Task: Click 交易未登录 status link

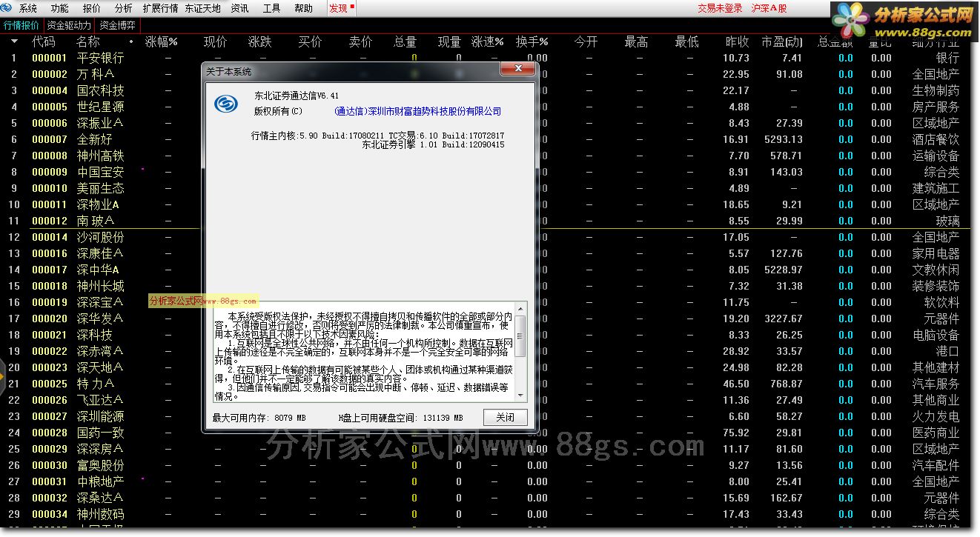Action: [720, 9]
